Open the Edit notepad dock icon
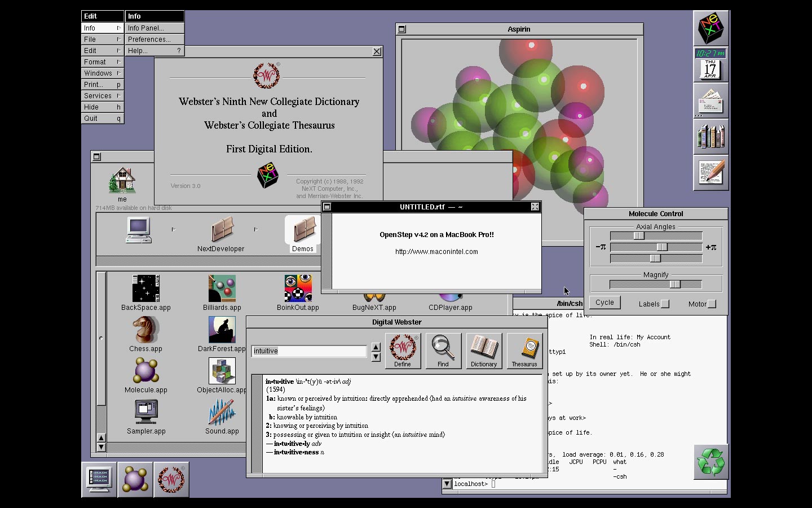 (710, 173)
